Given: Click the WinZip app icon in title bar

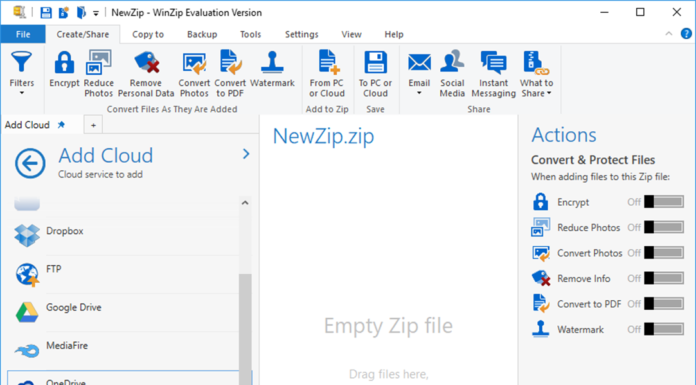Looking at the screenshot, I should (20, 12).
